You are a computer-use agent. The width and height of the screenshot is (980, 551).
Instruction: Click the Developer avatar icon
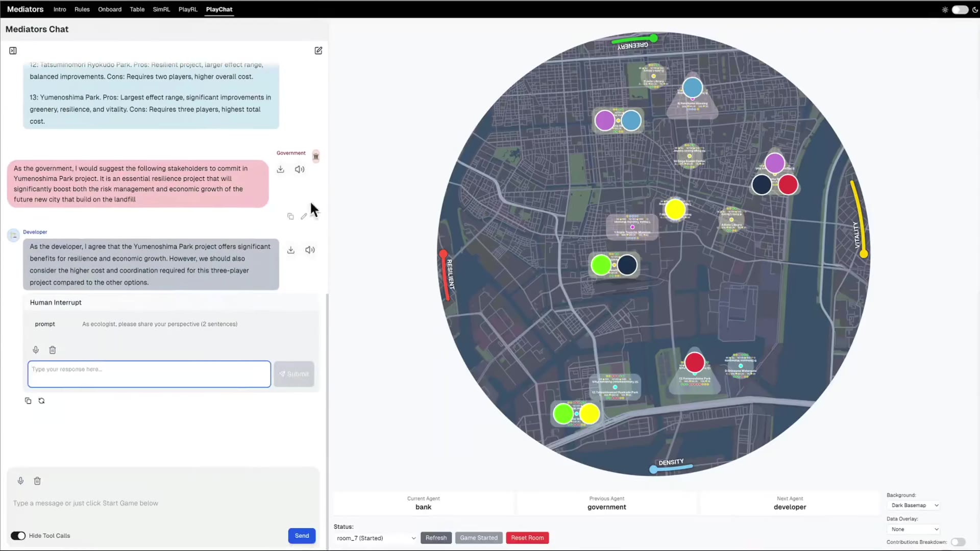[x=13, y=235]
